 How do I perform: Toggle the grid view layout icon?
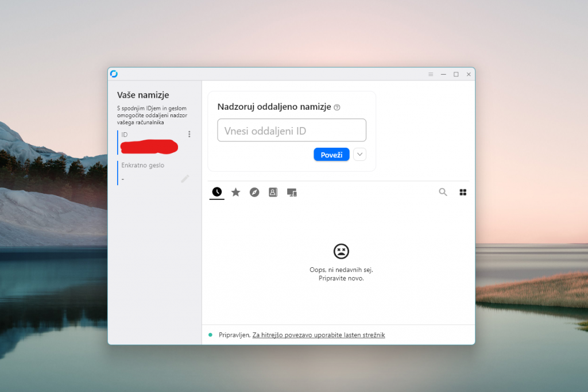pyautogui.click(x=463, y=192)
